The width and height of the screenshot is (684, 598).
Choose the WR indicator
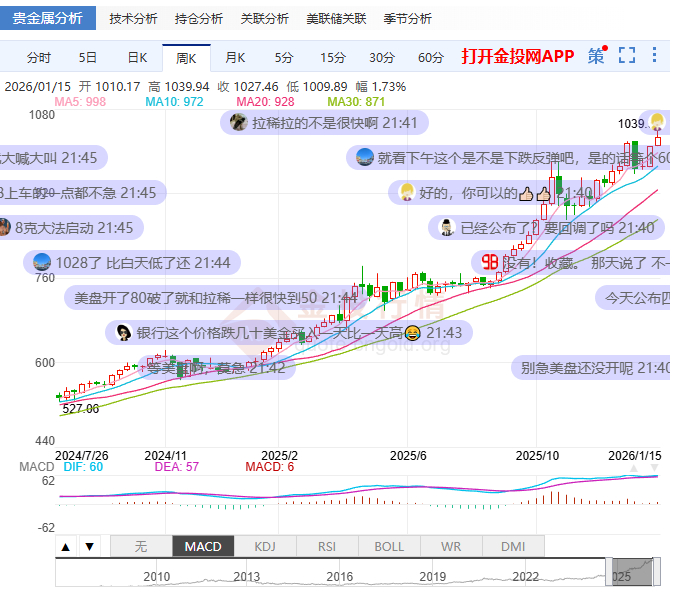point(451,547)
